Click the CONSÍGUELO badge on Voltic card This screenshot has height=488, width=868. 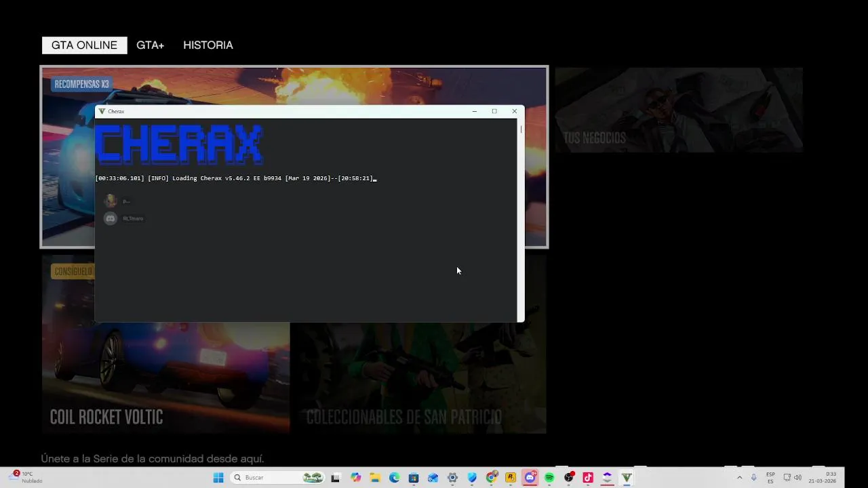[x=73, y=271]
